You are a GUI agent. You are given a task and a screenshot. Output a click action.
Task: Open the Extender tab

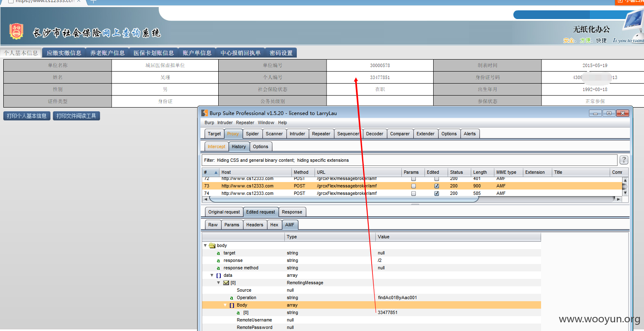425,134
